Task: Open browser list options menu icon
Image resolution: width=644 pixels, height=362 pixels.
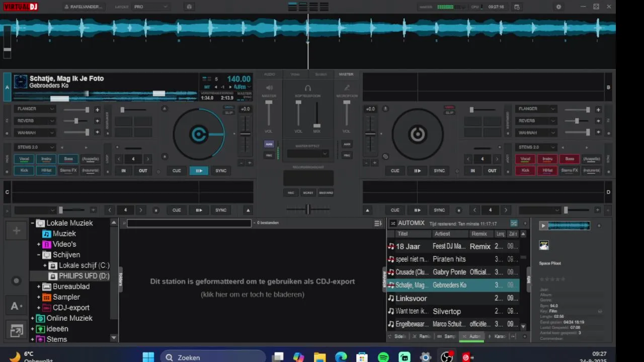Action: [378, 223]
